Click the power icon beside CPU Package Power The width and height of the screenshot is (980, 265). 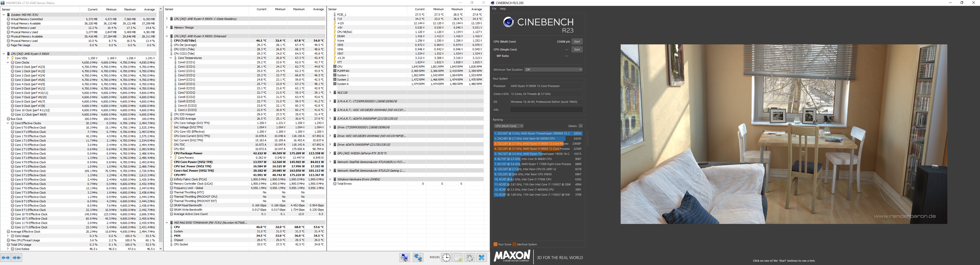pos(171,153)
